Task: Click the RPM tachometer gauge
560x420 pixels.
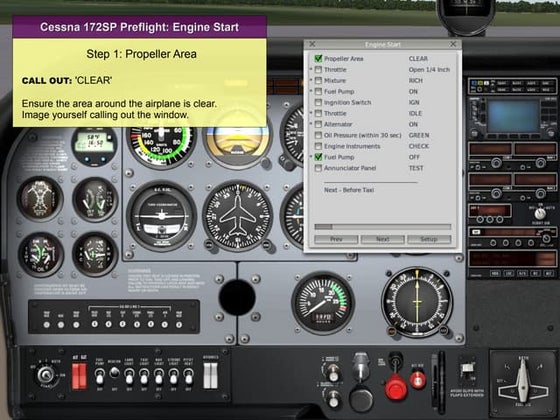Action: tap(323, 304)
